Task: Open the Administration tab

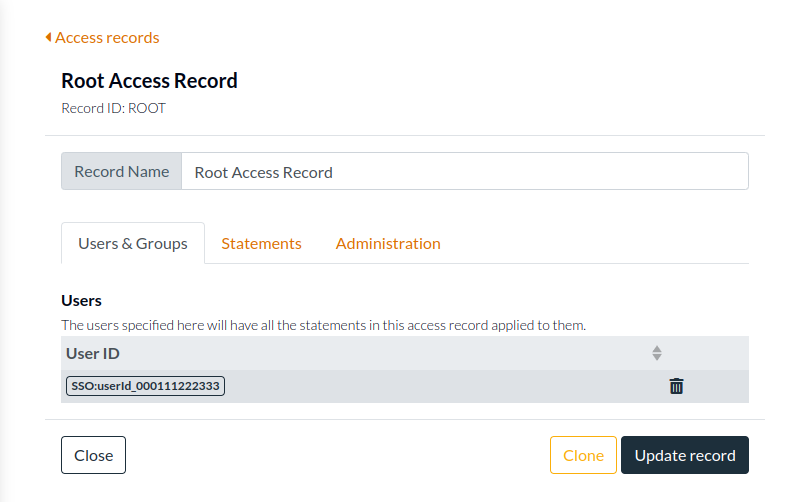Action: tap(388, 243)
